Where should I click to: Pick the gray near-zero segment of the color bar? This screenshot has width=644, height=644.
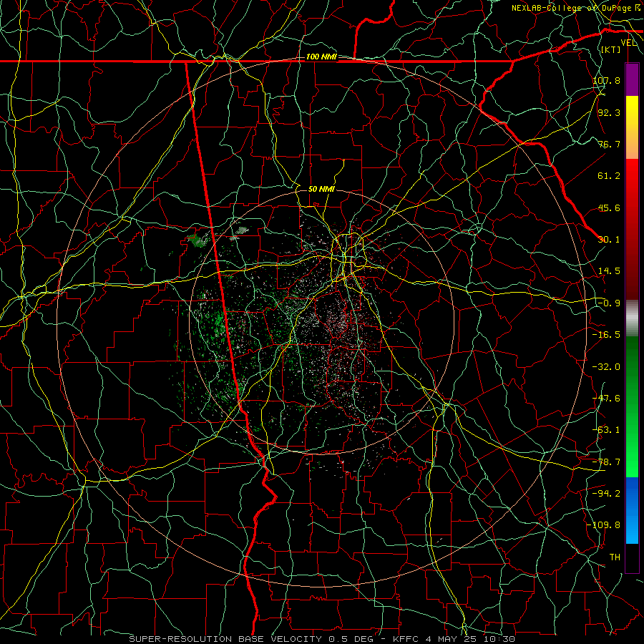point(632,318)
